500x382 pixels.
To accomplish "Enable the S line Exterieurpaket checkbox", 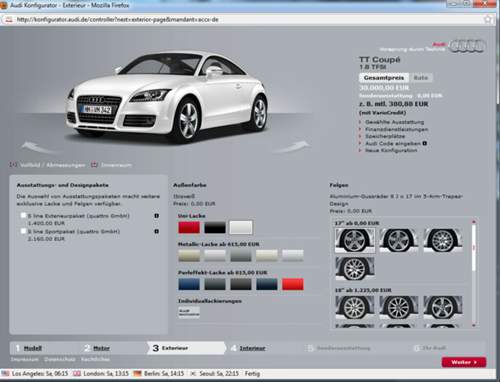I will pos(23,215).
